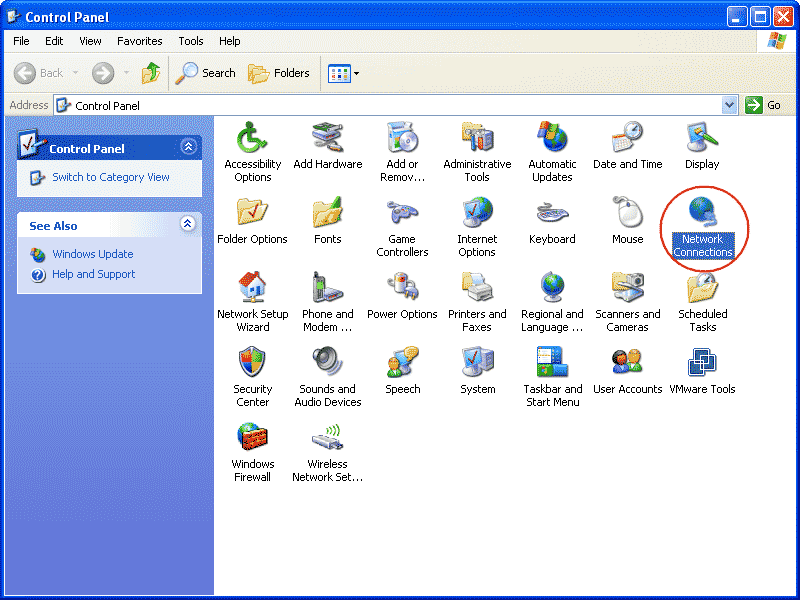Open Scheduled Tasks folder
This screenshot has height=600, width=800.
click(703, 302)
